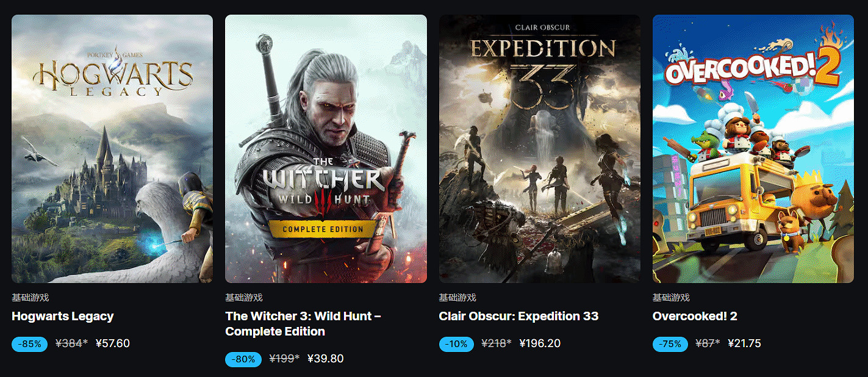Click the Clair Obscur: Expedition 33 title
The height and width of the screenshot is (377, 868).
point(518,316)
